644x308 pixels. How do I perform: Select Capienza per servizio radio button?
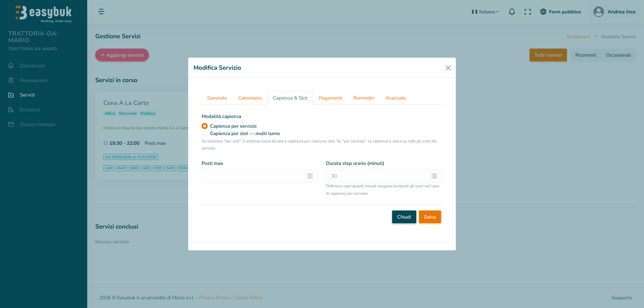click(205, 126)
